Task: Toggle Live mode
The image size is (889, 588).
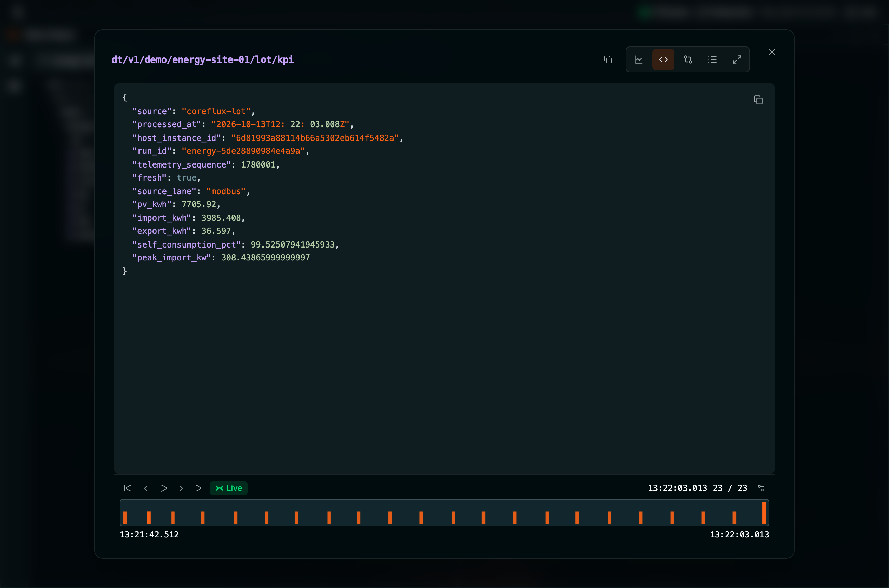Action: [x=229, y=488]
